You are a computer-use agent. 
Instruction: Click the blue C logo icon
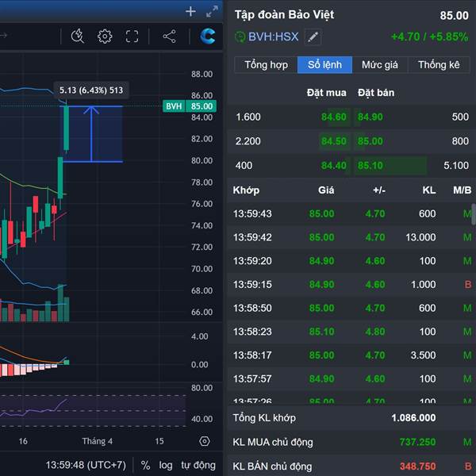[x=208, y=36]
